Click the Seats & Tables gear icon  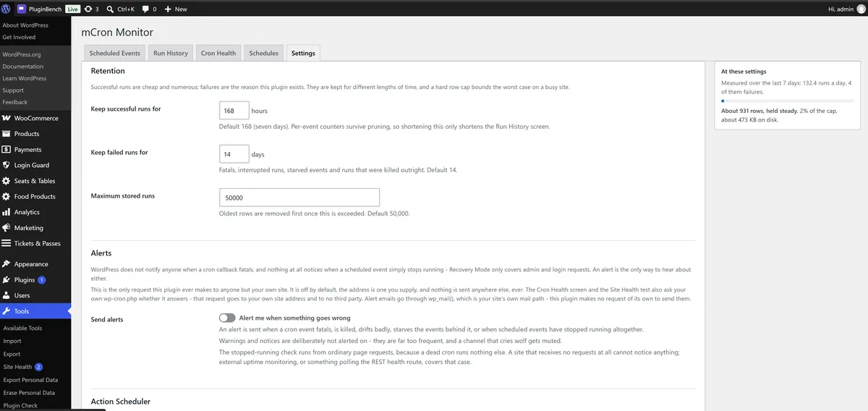point(7,181)
